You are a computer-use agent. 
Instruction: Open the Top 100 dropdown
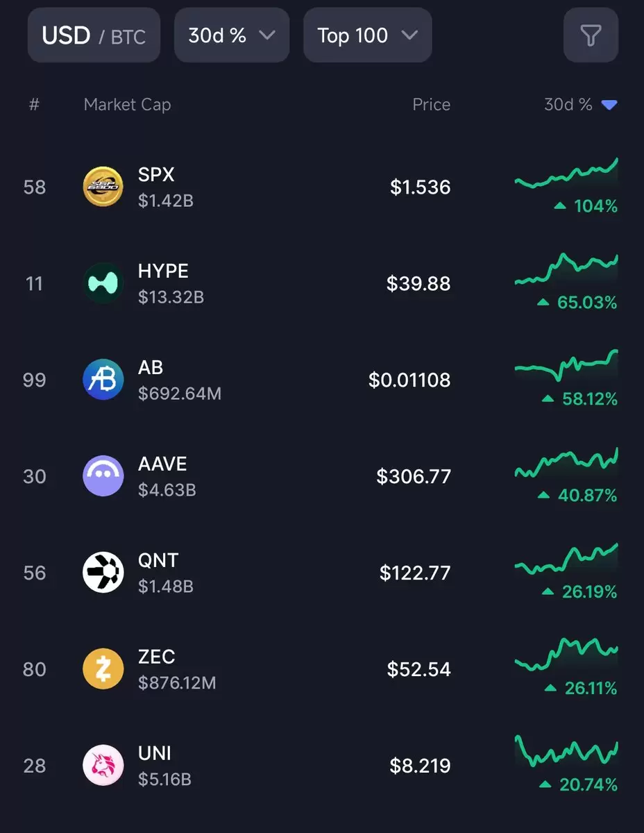coord(368,35)
